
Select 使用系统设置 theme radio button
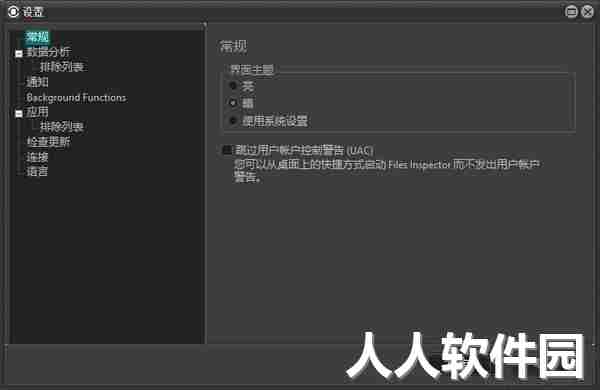pyautogui.click(x=233, y=121)
